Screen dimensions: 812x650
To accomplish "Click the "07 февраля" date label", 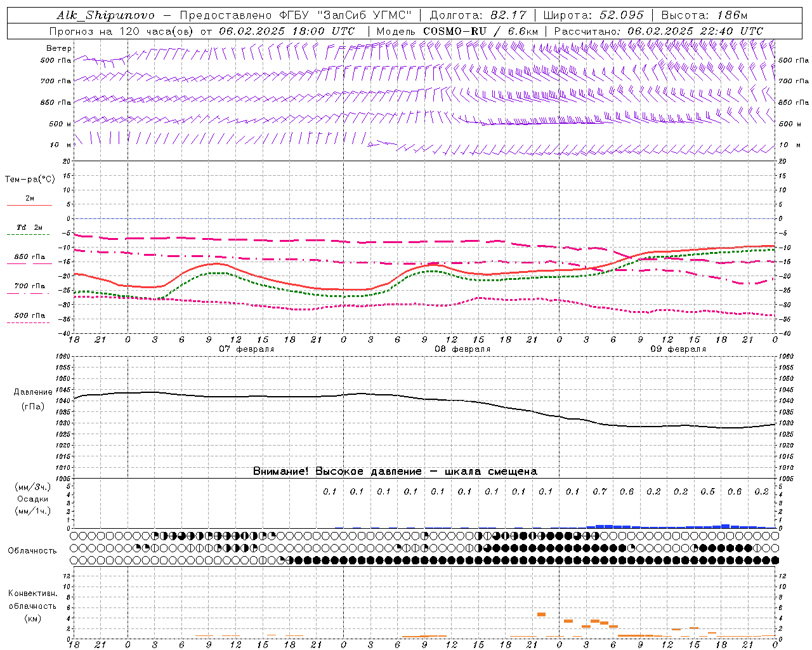I will (247, 349).
